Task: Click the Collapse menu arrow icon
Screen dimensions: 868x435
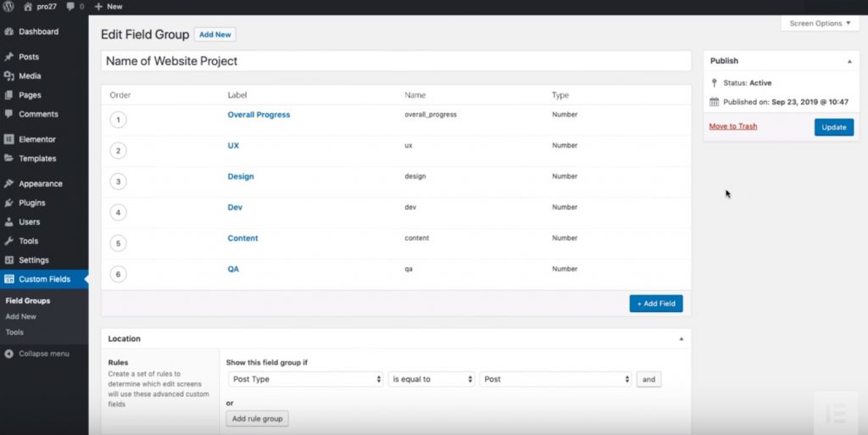Action: click(x=9, y=354)
